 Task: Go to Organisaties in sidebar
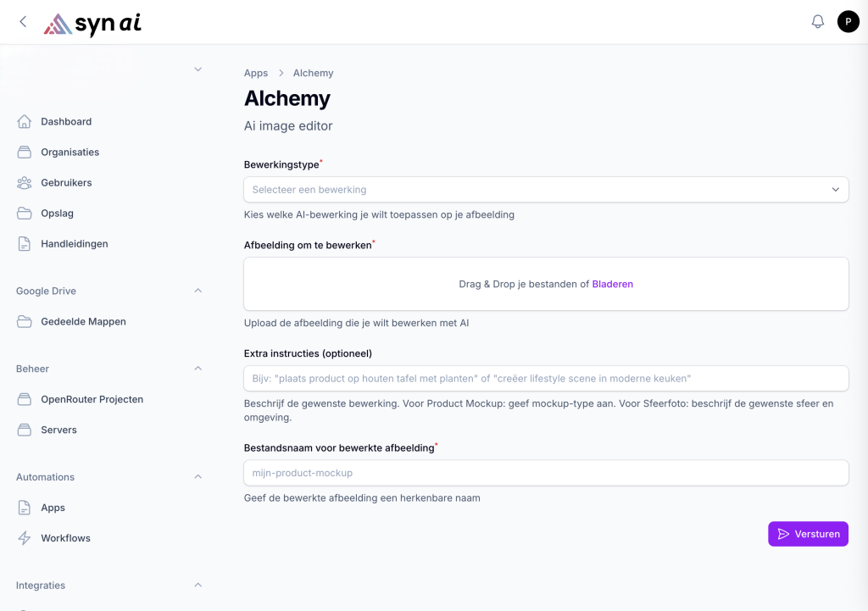click(x=70, y=153)
